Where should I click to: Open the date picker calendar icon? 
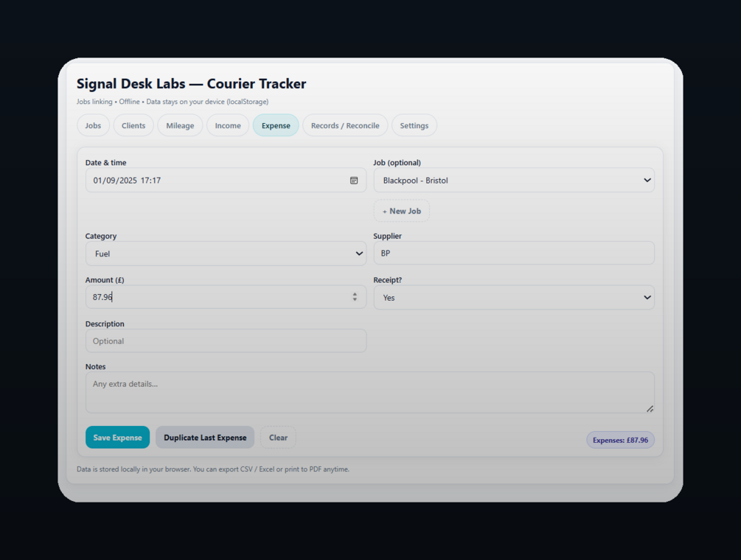[x=354, y=181]
